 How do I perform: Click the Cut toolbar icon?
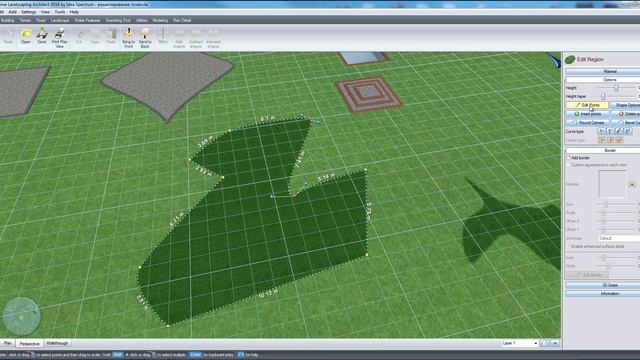tap(79, 36)
